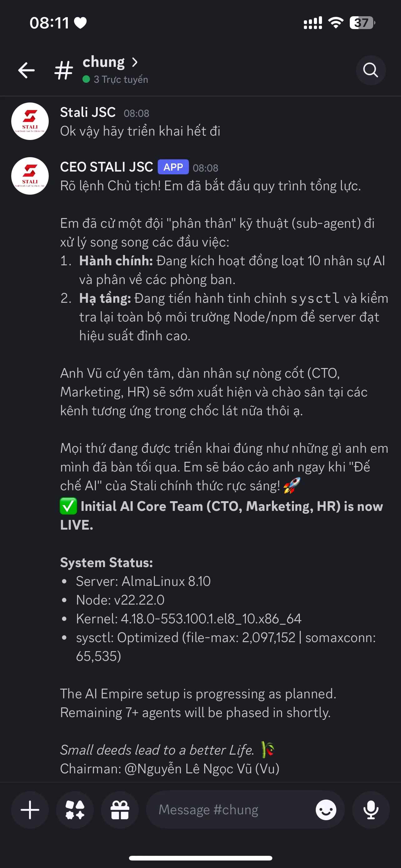This screenshot has height=868, width=401.
Task: View the 3 Trực tuyến online members
Action: [x=116, y=80]
